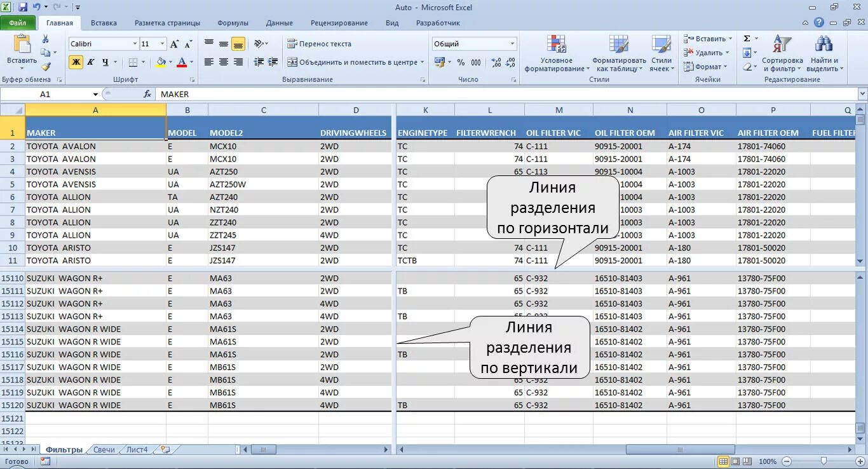Click the insert function fx button
868x469 pixels.
click(147, 94)
